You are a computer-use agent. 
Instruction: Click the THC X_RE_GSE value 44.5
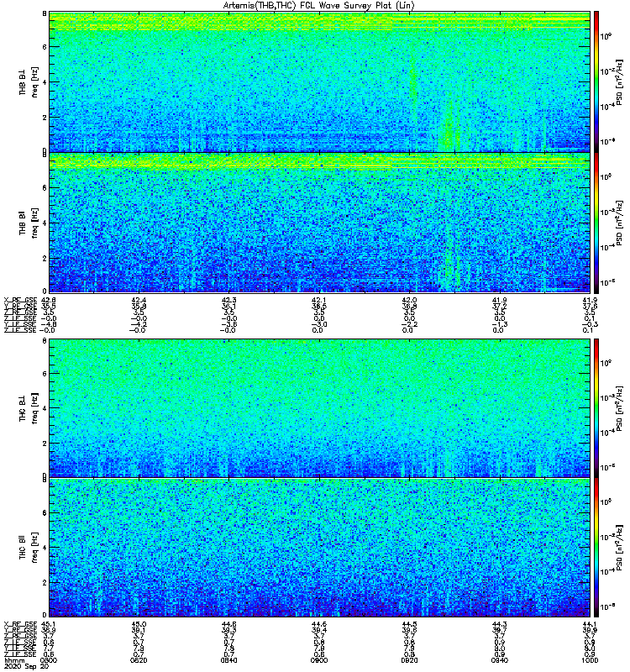409,624
